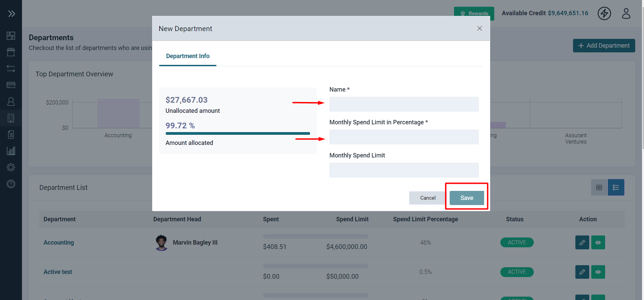Screen dimensions: 644x300
Task: Click the Available Credit $9,649,651.16 amount
Action: pos(568,13)
